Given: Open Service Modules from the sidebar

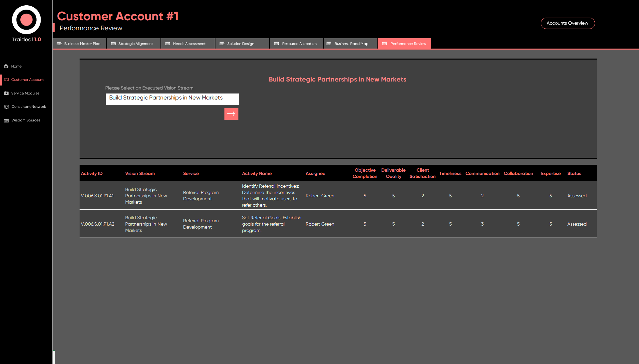Looking at the screenshot, I should coord(25,93).
